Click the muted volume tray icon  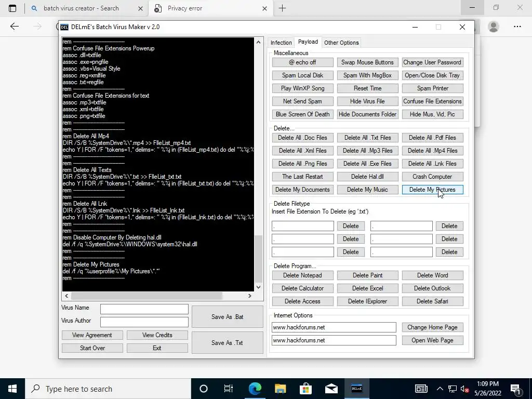point(465,389)
